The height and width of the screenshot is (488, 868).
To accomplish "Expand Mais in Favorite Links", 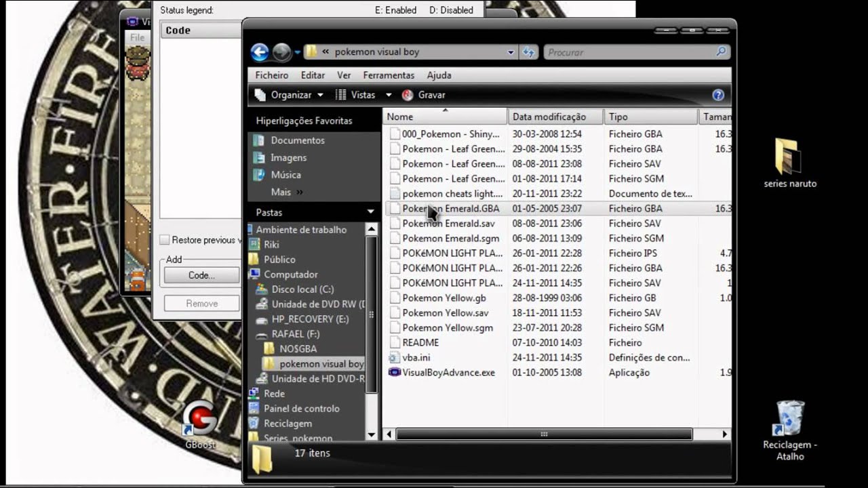I will point(287,192).
